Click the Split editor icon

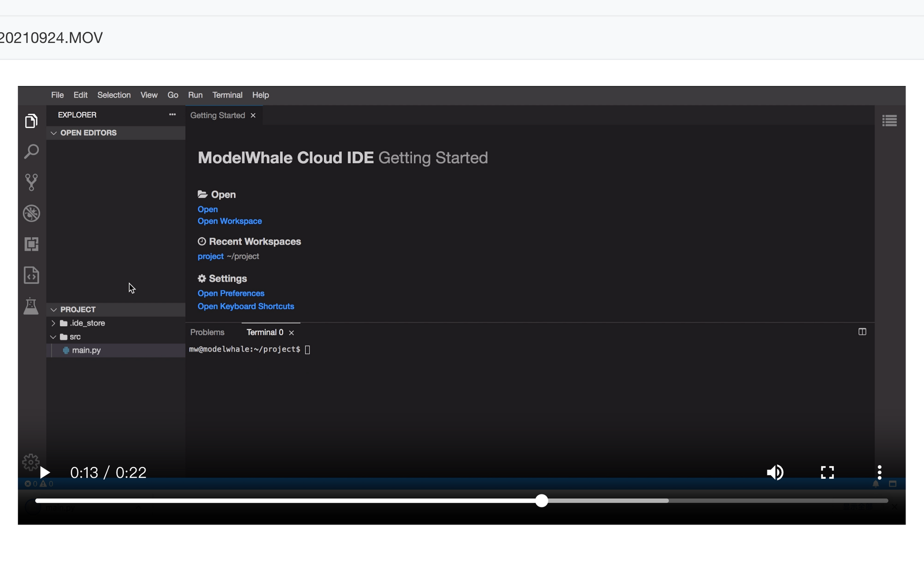(862, 331)
